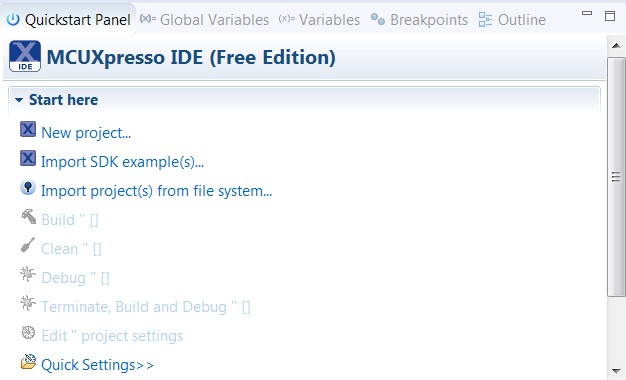Open the Variables tab
This screenshot has height=380, width=626.
coord(319,20)
